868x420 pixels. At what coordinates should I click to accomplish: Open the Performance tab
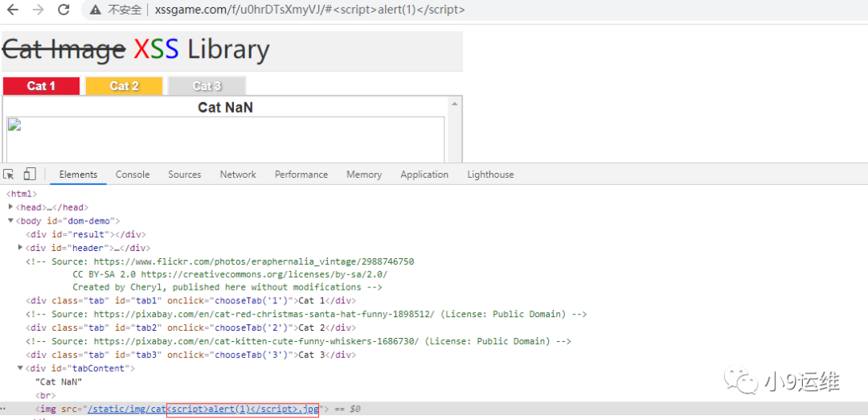[301, 175]
